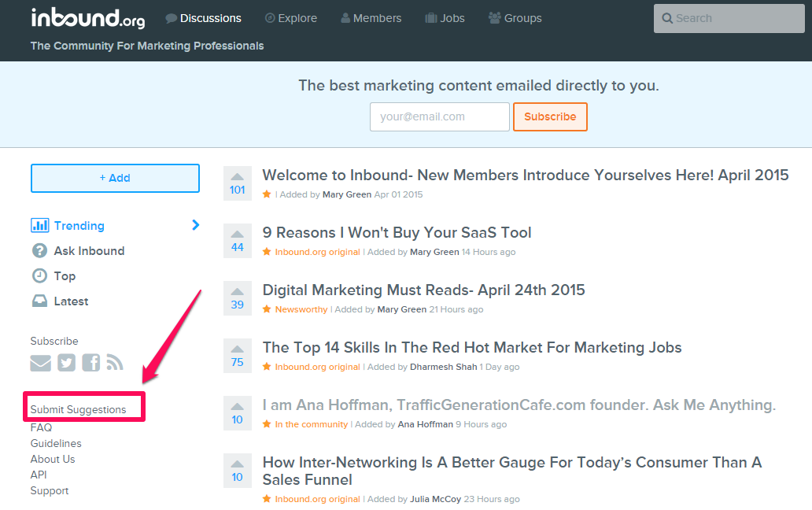Focus the your@email.com input field
The width and height of the screenshot is (812, 510).
[x=440, y=116]
